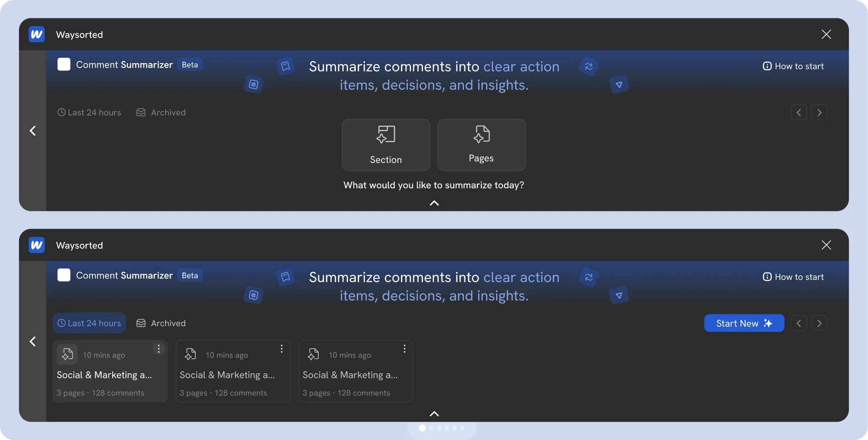Select Archived tab in top panel
This screenshot has height=440, width=868.
161,113
